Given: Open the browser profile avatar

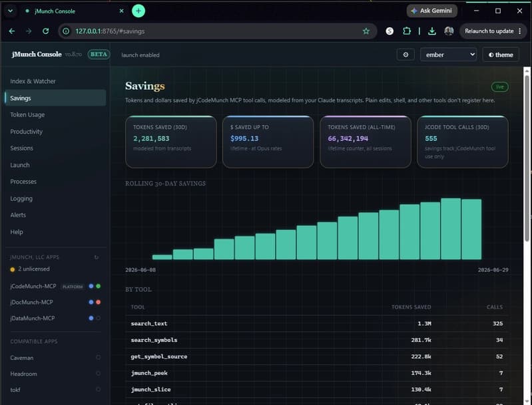Looking at the screenshot, I should click(x=449, y=31).
